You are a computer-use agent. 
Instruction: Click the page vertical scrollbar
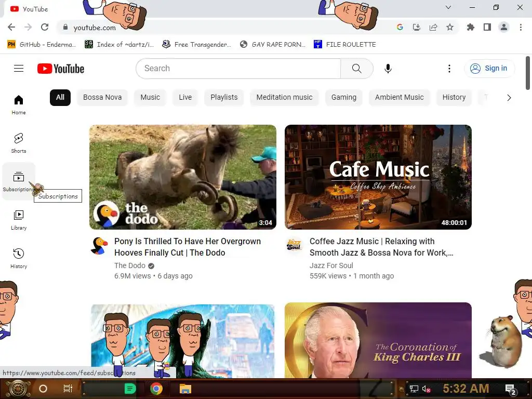click(528, 73)
